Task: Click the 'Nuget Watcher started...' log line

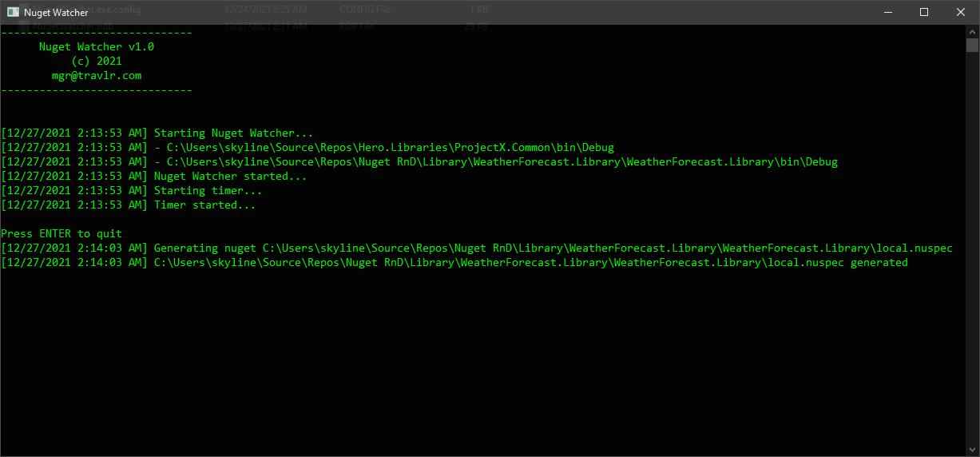Action: [x=154, y=177]
